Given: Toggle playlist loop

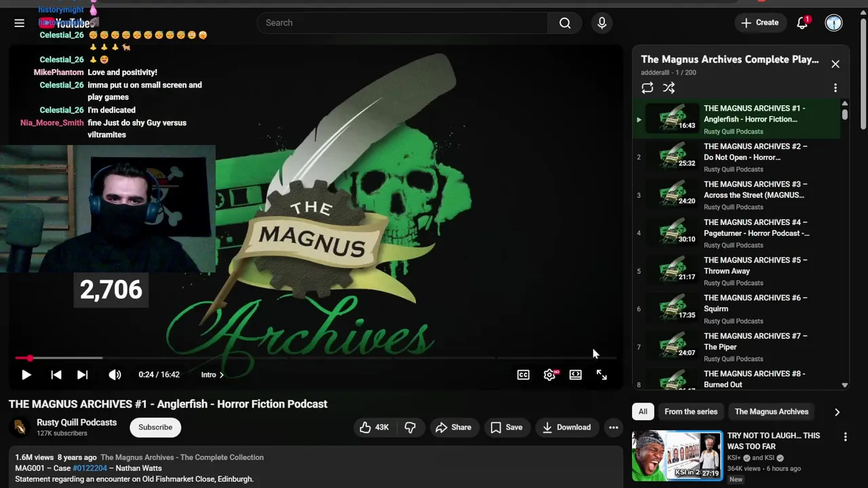Looking at the screenshot, I should pyautogui.click(x=647, y=88).
